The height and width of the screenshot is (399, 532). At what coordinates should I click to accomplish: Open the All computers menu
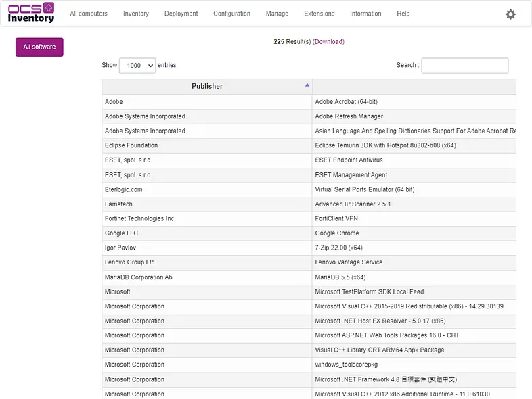click(89, 14)
